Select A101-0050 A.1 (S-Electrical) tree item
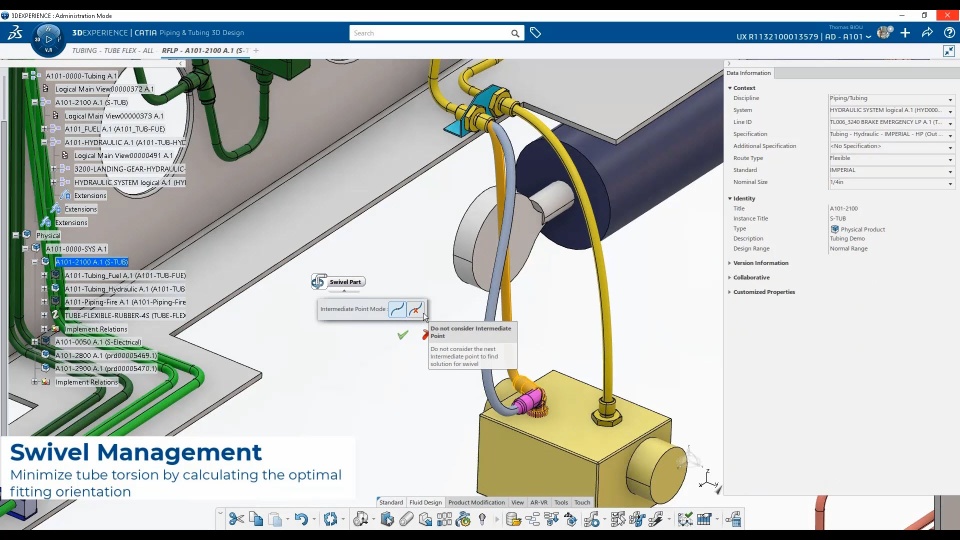 pyautogui.click(x=98, y=342)
